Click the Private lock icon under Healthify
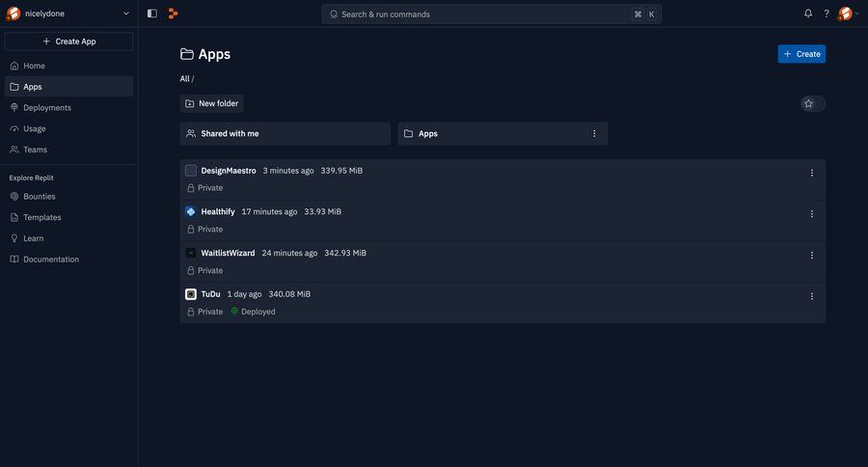Image resolution: width=868 pixels, height=467 pixels. [x=190, y=230]
